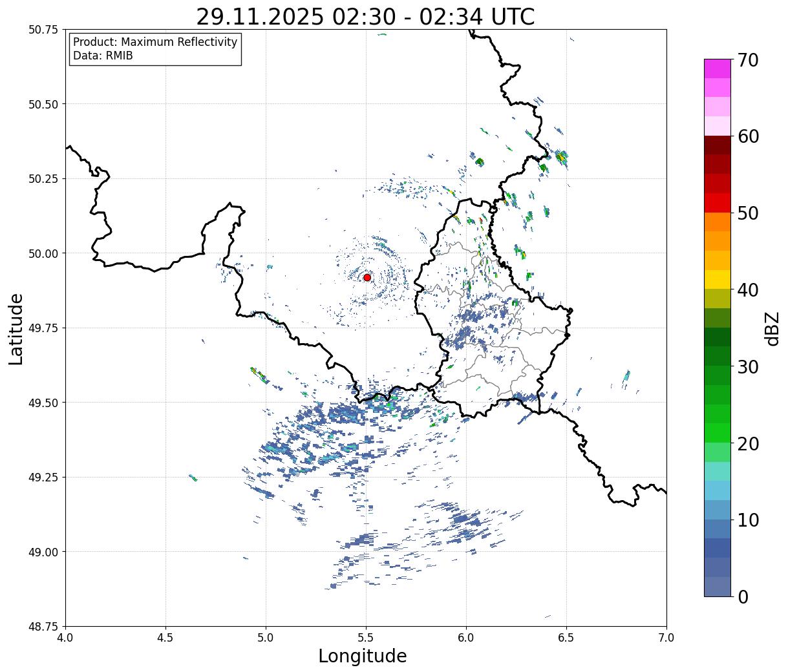Click the colorbar tick label 50
This screenshot has width=788, height=672.
[748, 213]
